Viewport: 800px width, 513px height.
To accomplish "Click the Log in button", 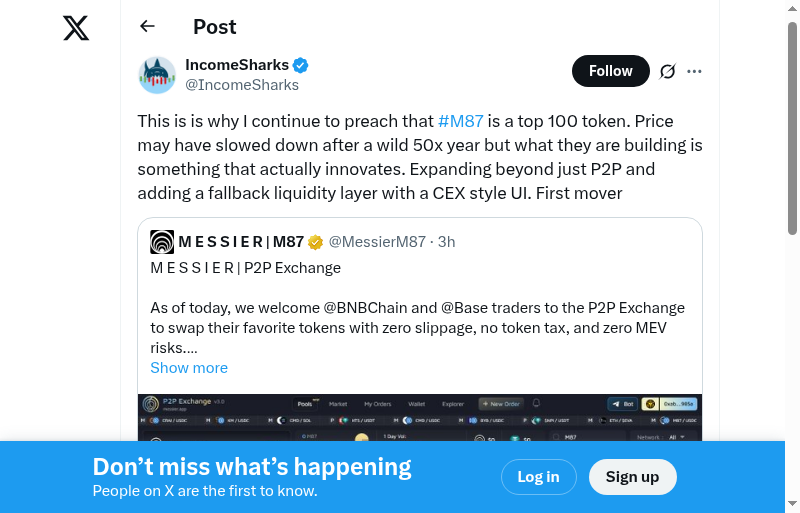I will pos(538,477).
